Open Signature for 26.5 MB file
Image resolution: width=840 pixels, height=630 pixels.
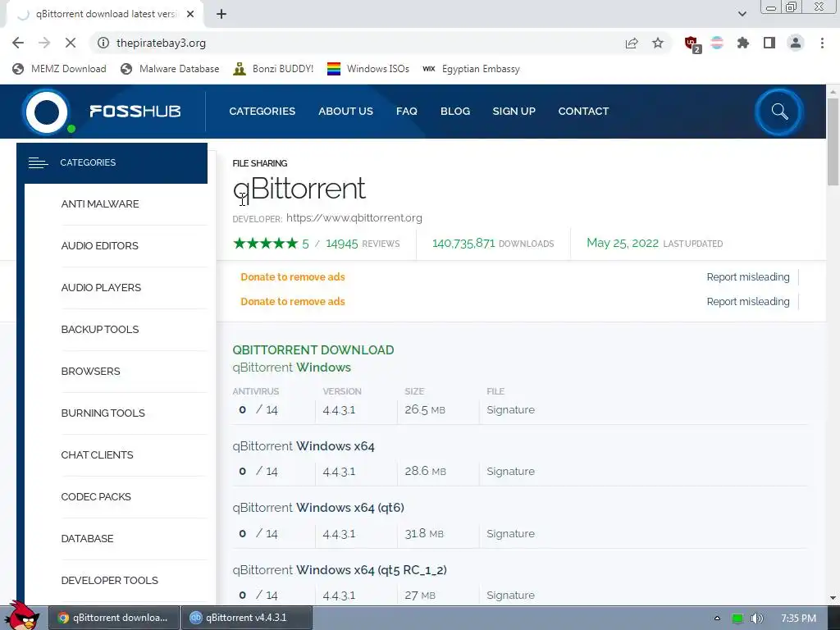[x=510, y=410]
